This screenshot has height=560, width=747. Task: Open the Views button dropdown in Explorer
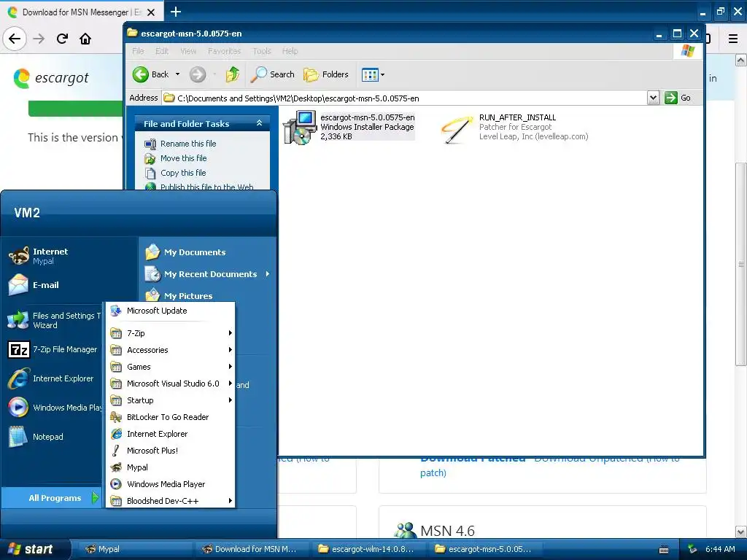pyautogui.click(x=373, y=74)
